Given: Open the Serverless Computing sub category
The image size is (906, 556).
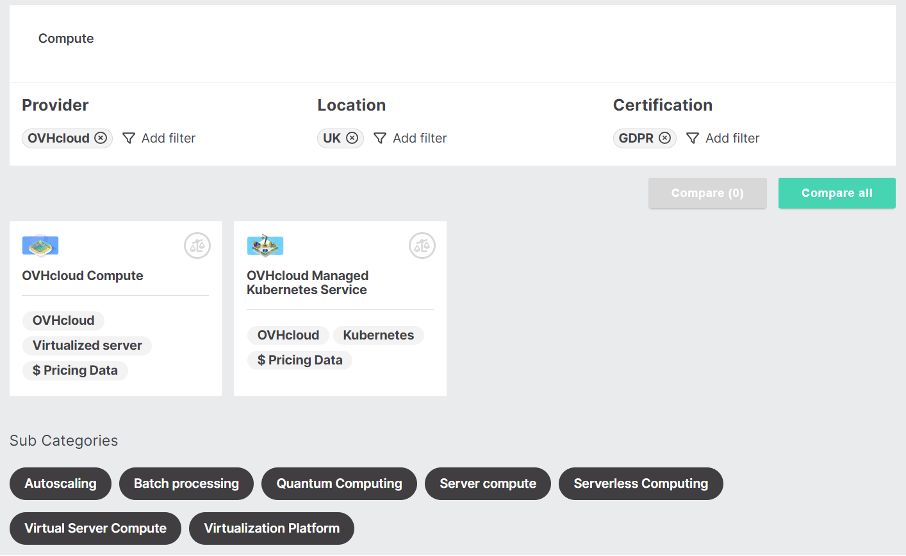Looking at the screenshot, I should 641,483.
